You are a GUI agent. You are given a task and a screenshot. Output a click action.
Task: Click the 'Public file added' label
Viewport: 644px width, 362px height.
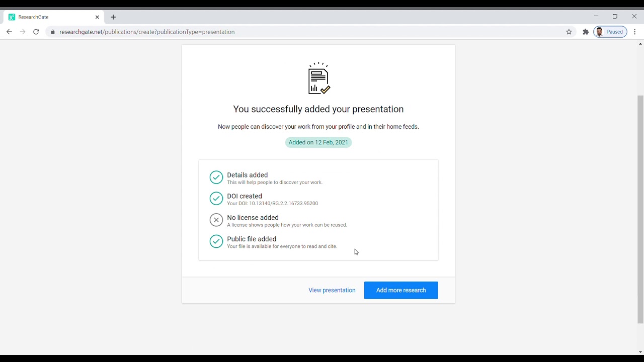[x=252, y=239]
